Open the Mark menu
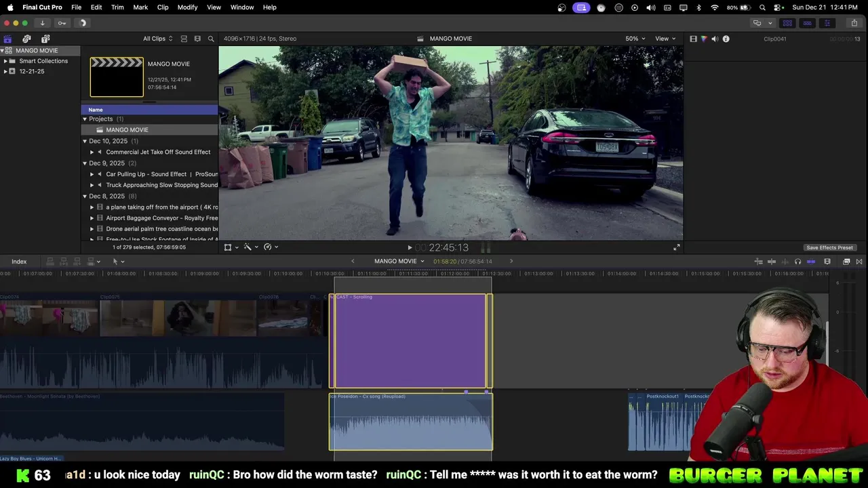This screenshot has height=488, width=868. point(140,7)
